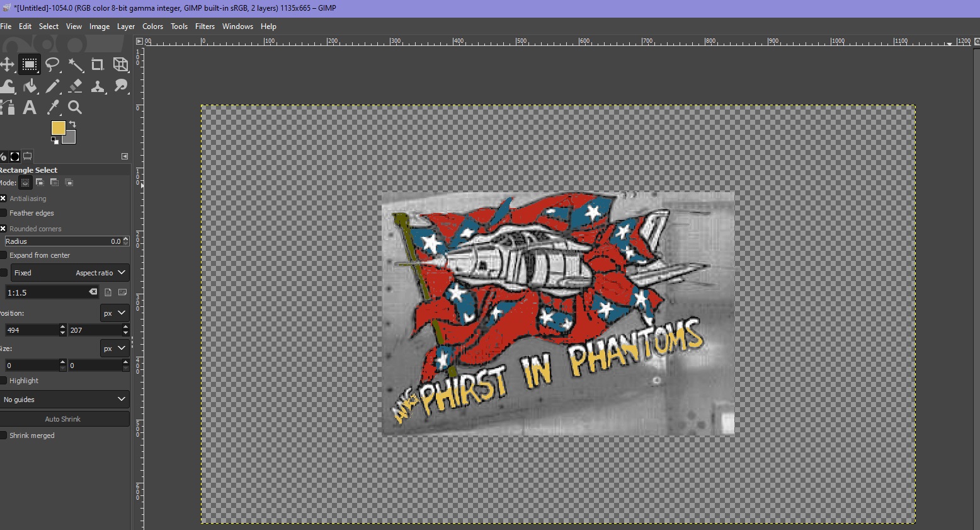Select the Crop tool
Image resolution: width=980 pixels, height=530 pixels.
98,64
